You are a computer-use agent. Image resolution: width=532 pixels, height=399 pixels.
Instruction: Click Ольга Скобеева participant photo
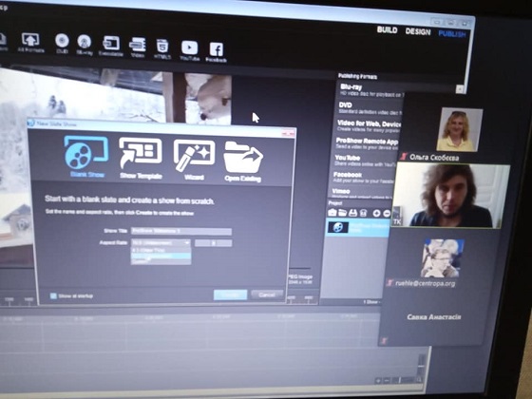pyautogui.click(x=459, y=129)
